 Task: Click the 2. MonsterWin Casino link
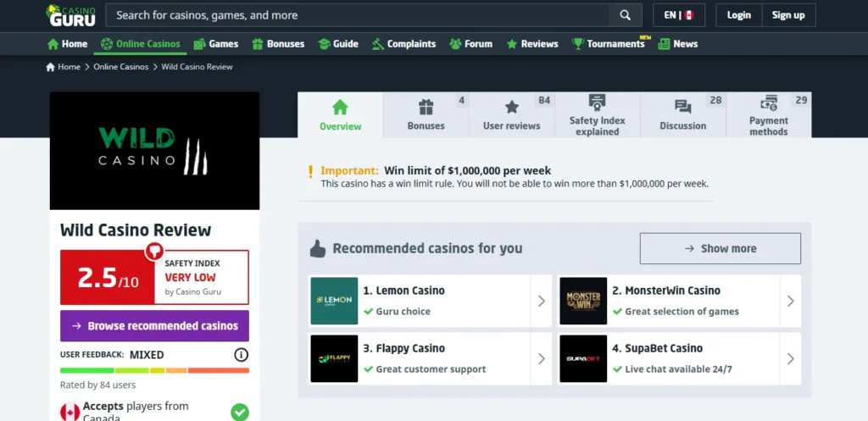666,291
